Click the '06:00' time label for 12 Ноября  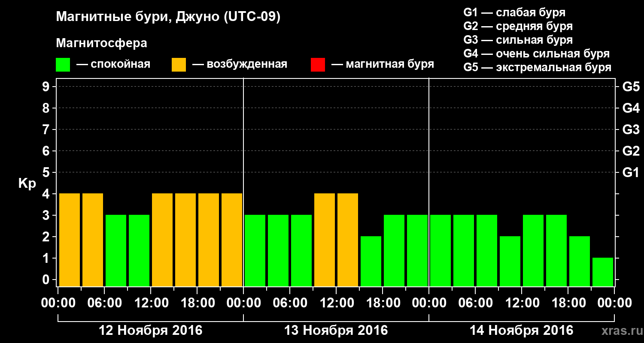pyautogui.click(x=104, y=303)
